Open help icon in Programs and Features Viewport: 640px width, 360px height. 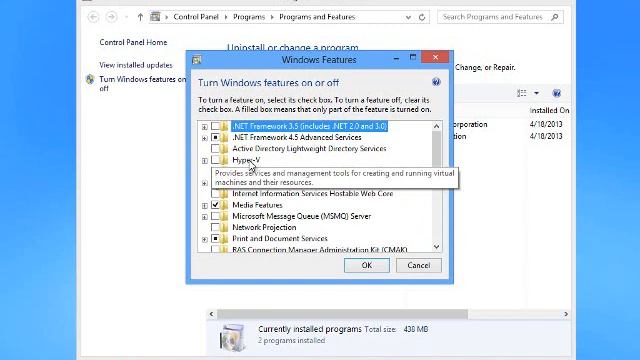coord(556,93)
